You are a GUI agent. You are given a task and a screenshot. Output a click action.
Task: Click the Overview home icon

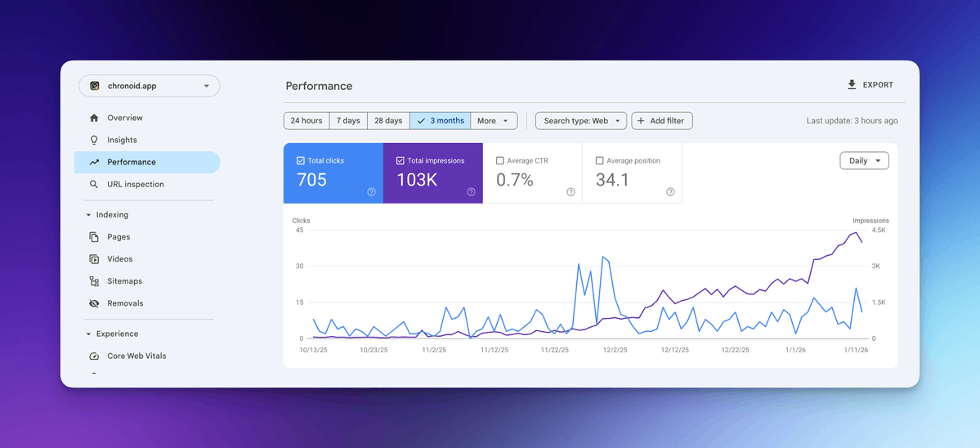tap(94, 118)
